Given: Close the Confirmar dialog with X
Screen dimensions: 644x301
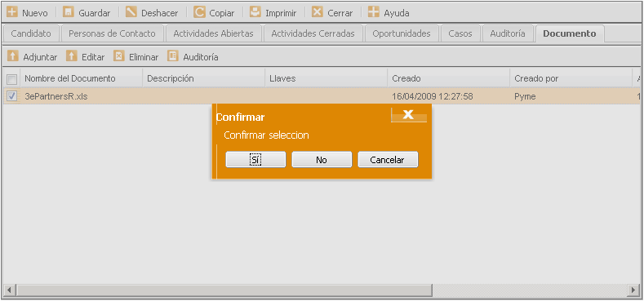Looking at the screenshot, I should click(409, 115).
